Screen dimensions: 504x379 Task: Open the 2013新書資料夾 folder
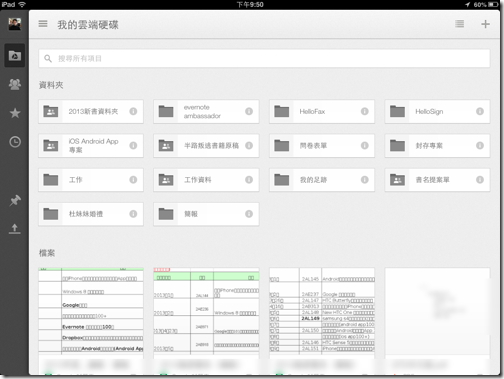tap(91, 111)
